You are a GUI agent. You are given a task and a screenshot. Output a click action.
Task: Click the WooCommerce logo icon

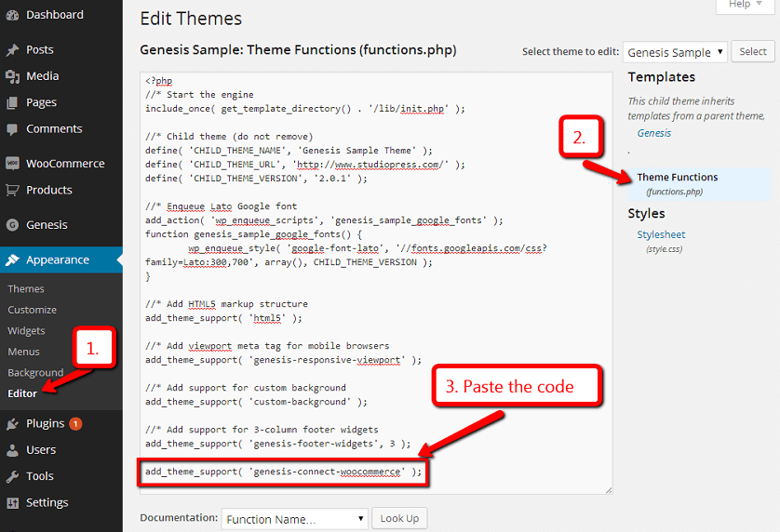coord(12,164)
